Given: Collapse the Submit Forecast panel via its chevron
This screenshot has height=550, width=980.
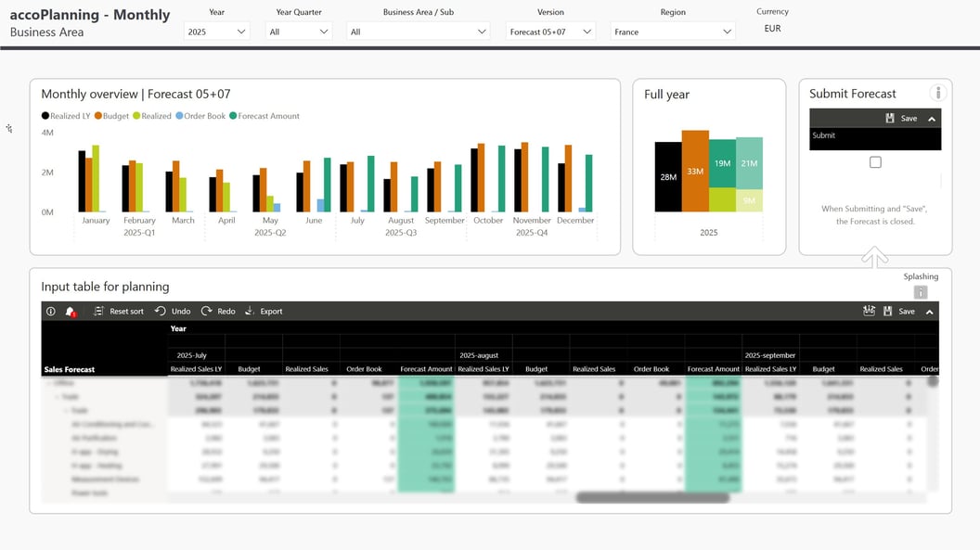Looking at the screenshot, I should [x=932, y=118].
